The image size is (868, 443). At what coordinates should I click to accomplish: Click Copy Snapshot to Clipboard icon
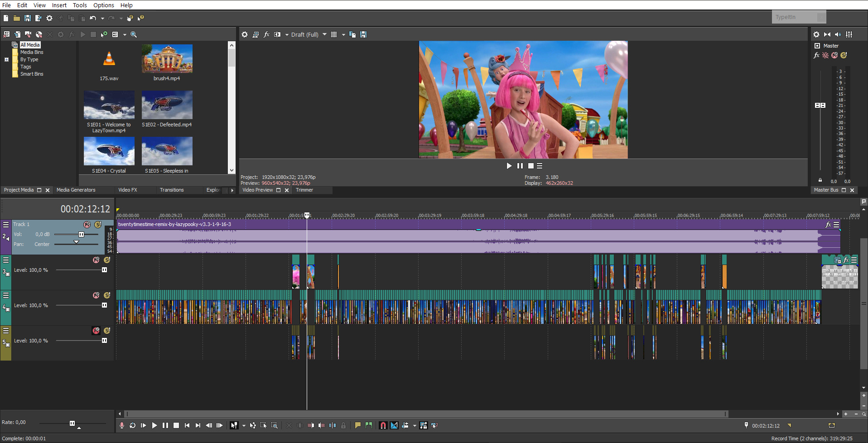tap(352, 34)
